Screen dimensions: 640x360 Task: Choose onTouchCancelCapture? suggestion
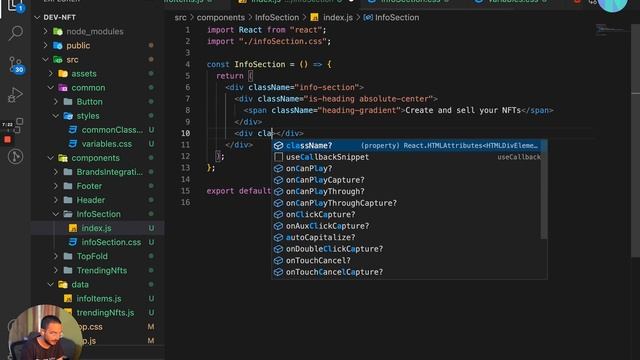click(407, 272)
